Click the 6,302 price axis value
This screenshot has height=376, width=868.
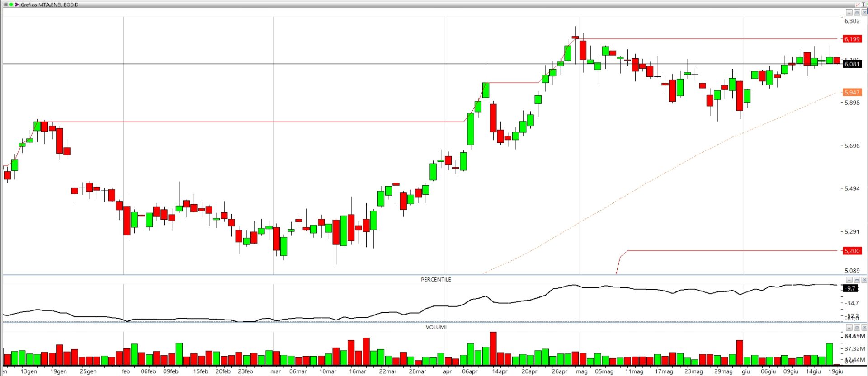852,21
